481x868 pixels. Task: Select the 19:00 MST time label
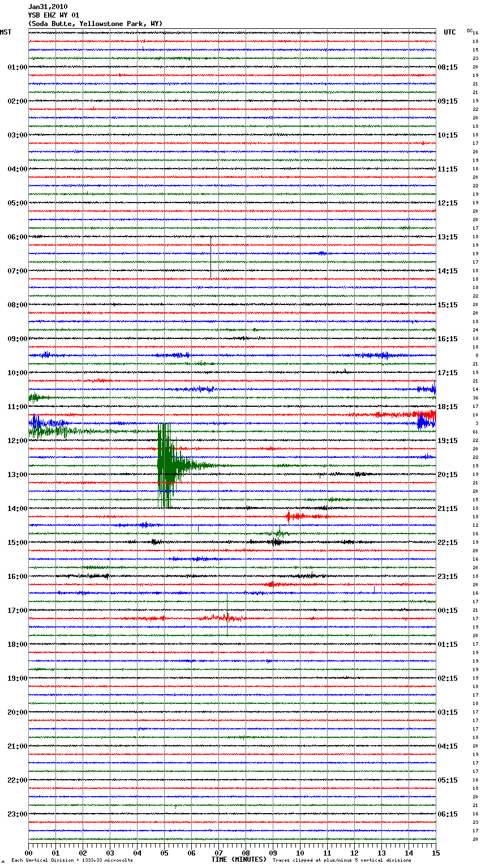click(x=18, y=678)
